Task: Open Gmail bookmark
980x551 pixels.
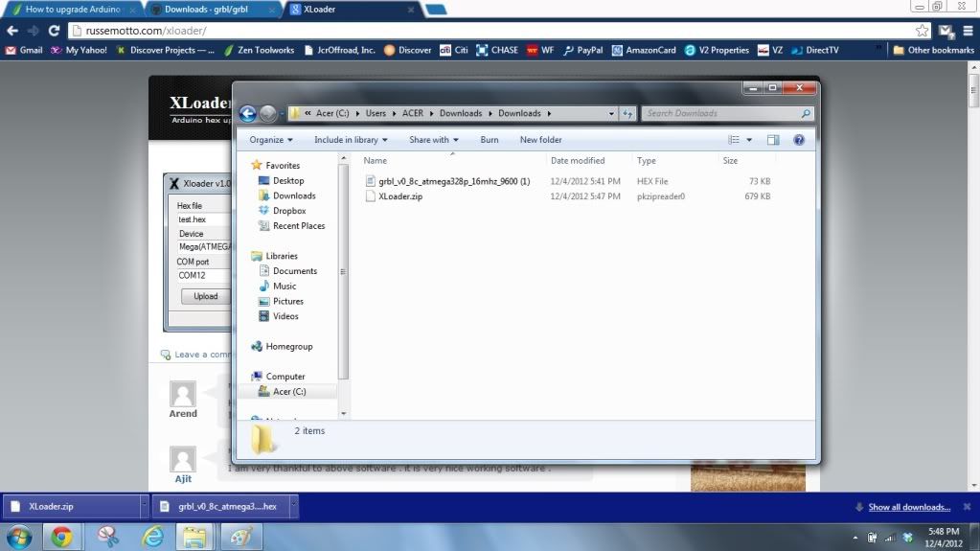Action: [24, 50]
